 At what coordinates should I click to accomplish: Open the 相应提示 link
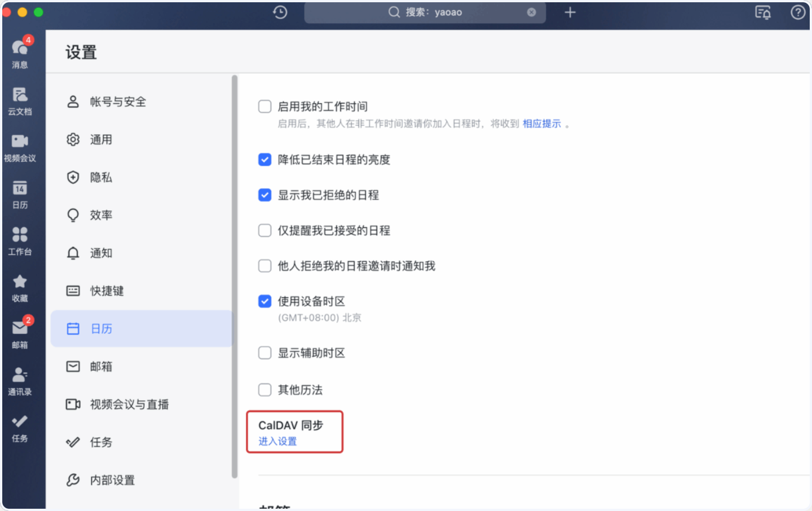click(542, 124)
